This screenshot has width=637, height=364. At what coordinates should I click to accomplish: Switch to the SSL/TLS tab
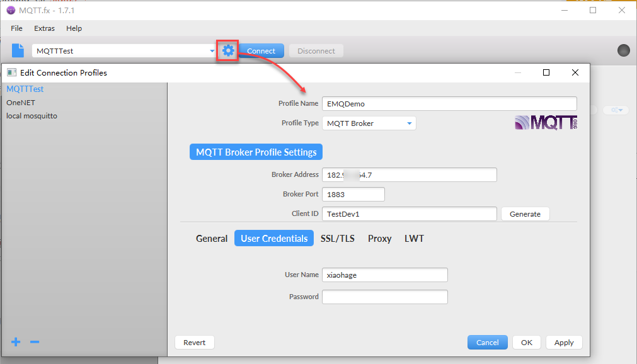pos(338,239)
